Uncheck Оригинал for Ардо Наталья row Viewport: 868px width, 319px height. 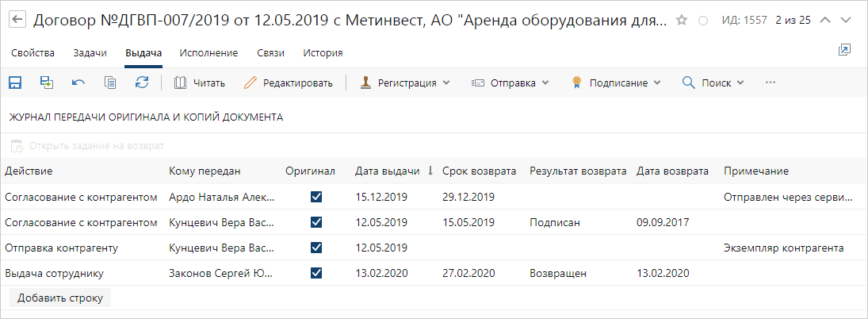point(316,197)
